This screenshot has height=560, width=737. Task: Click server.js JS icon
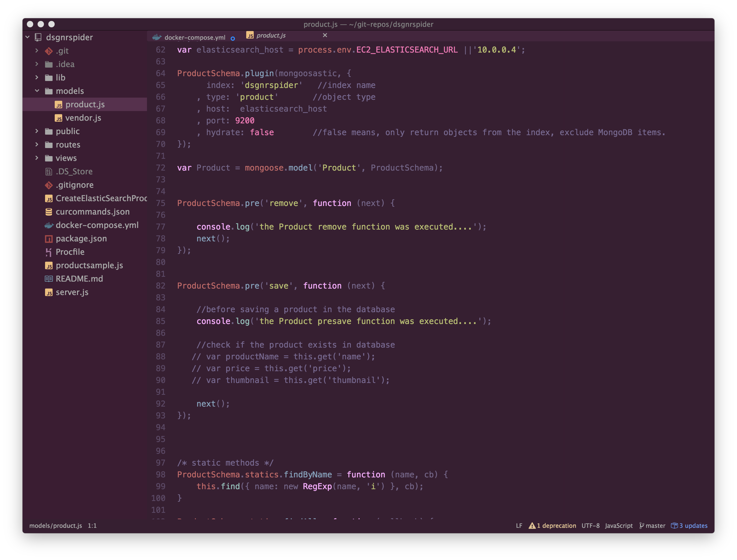point(49,292)
